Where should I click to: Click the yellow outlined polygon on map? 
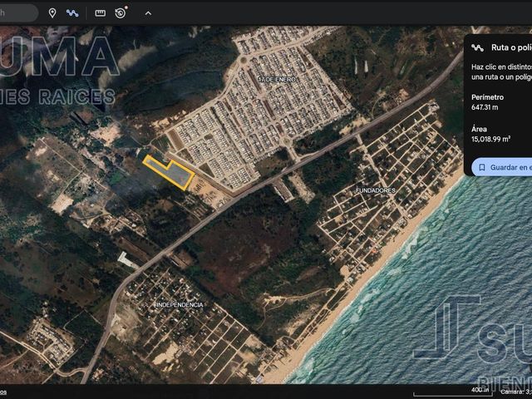pos(169,172)
